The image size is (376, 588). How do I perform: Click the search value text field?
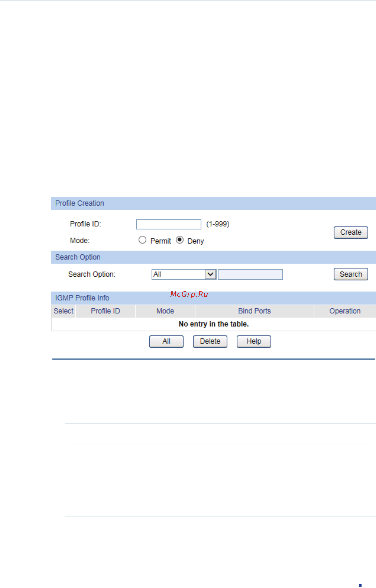click(x=250, y=274)
